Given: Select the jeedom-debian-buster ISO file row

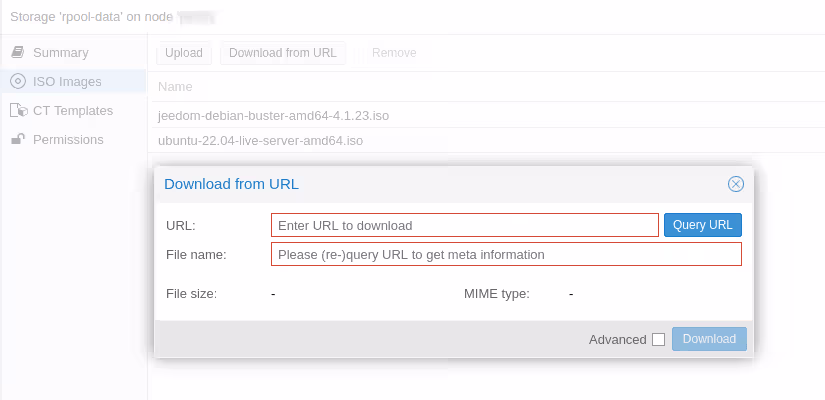Looking at the screenshot, I should 273,115.
